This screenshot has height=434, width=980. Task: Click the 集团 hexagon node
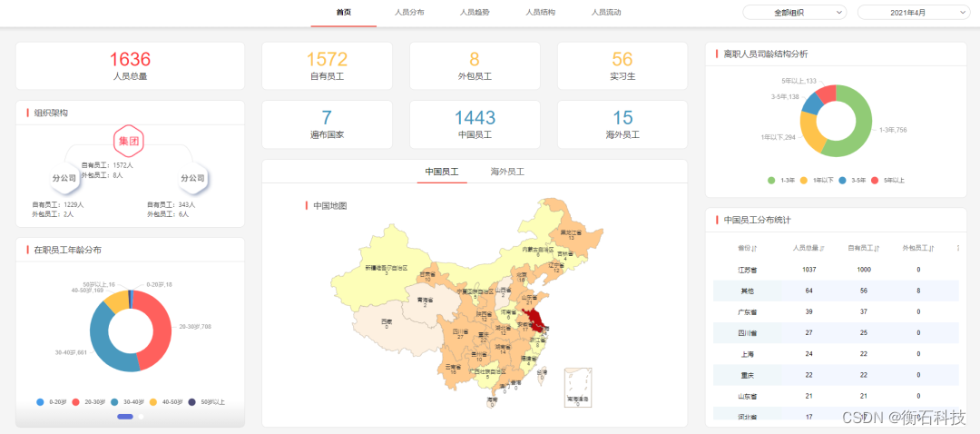(x=129, y=142)
